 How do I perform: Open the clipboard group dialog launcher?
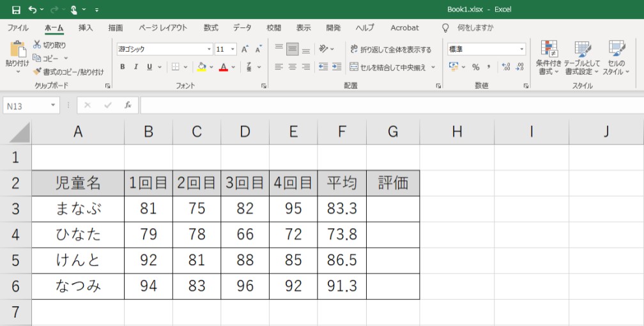pos(107,86)
